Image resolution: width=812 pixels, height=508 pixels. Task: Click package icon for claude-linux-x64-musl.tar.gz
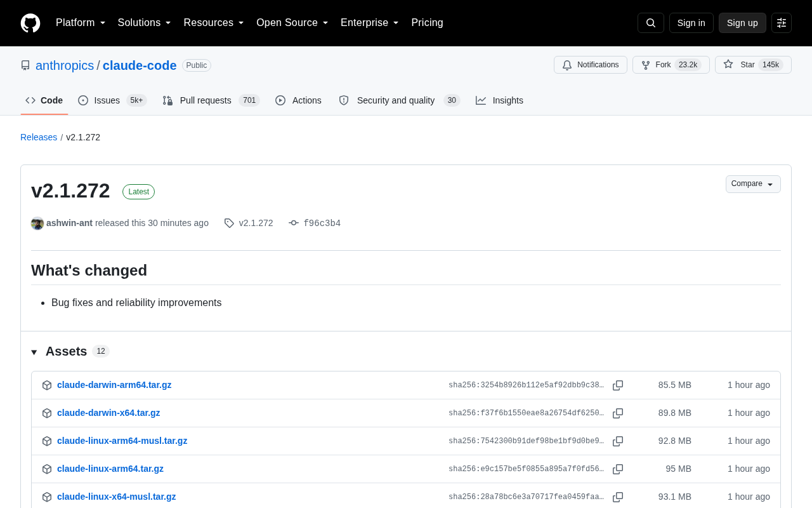pos(47,497)
